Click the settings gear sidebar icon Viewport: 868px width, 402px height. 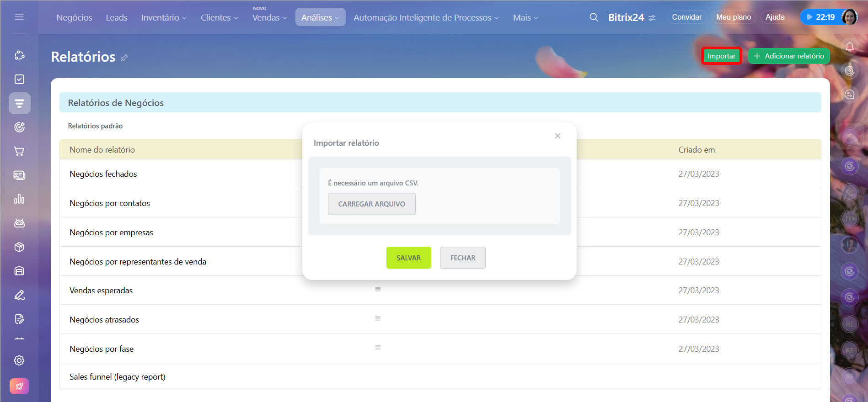[19, 360]
